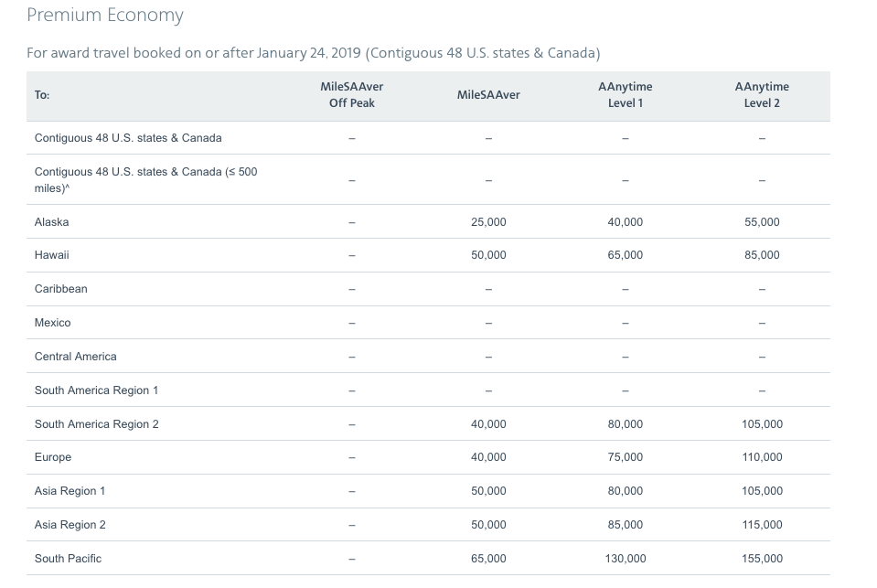This screenshot has height=588, width=877.
Task: Select Hawaii's 85,000 AAnytime Level 2 value
Action: 761,255
